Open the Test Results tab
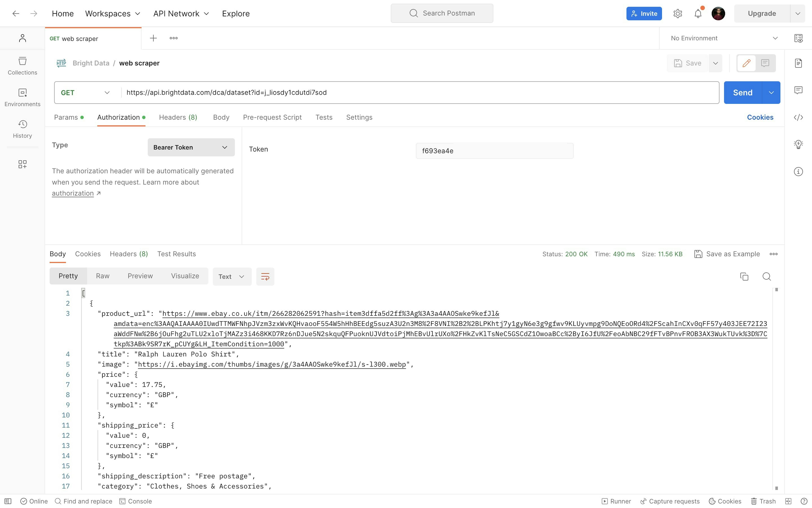Screen dimensions: 812x508 tap(177, 254)
